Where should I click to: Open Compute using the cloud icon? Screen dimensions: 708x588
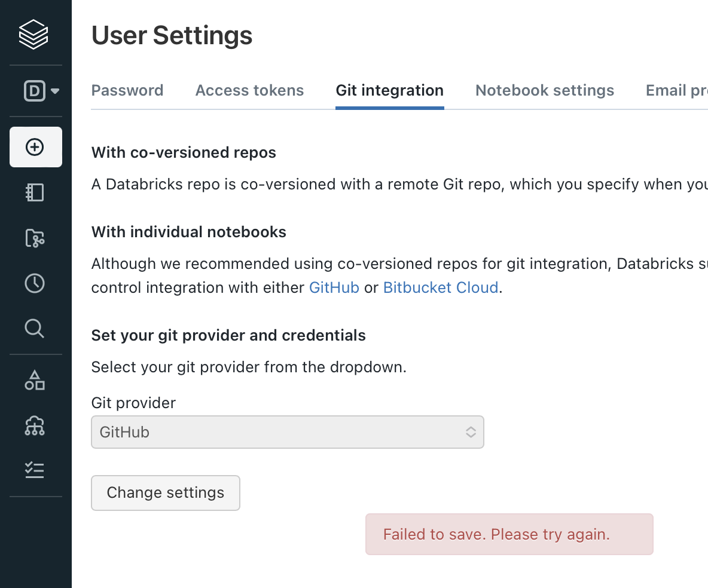pyautogui.click(x=35, y=425)
